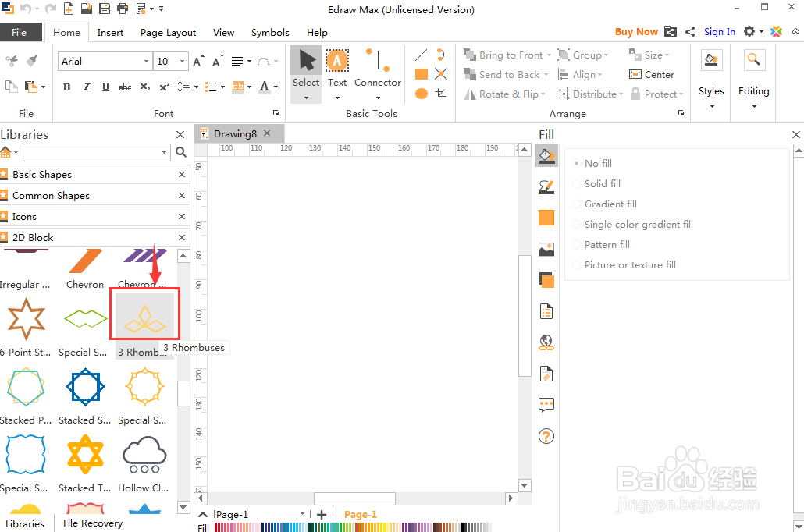Toggle italic formatting
804x532 pixels.
(x=86, y=87)
